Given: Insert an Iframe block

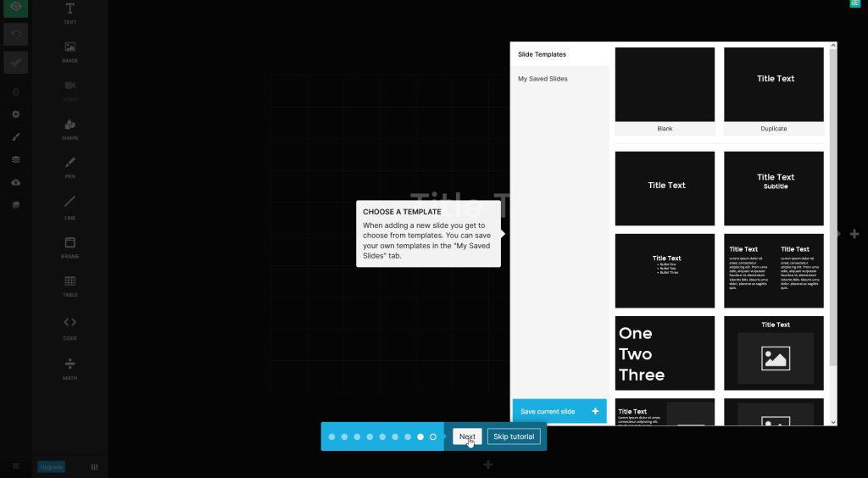Looking at the screenshot, I should click(70, 247).
